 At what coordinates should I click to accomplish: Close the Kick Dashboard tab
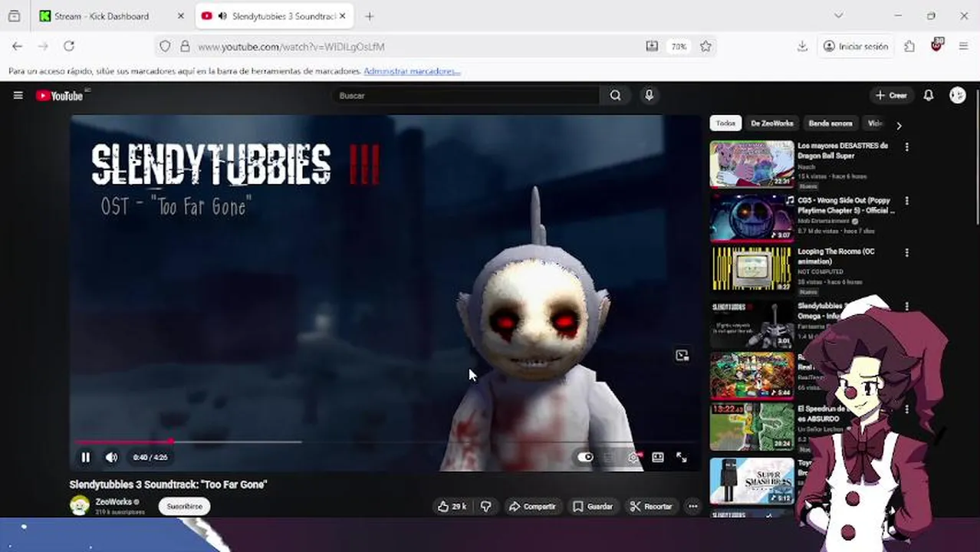pyautogui.click(x=181, y=16)
